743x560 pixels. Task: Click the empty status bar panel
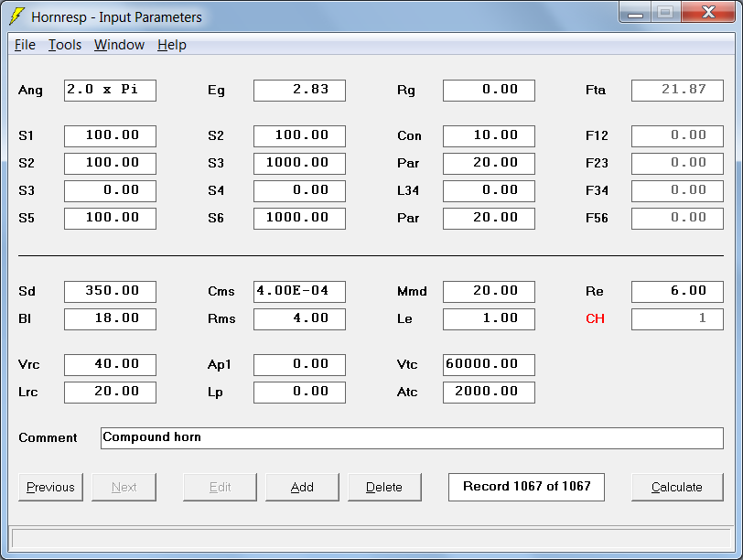tap(371, 539)
